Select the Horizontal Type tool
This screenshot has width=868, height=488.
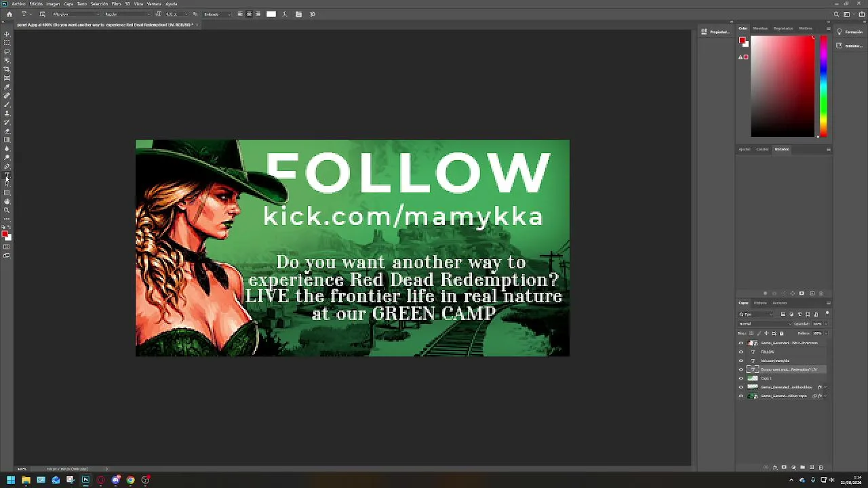(7, 175)
